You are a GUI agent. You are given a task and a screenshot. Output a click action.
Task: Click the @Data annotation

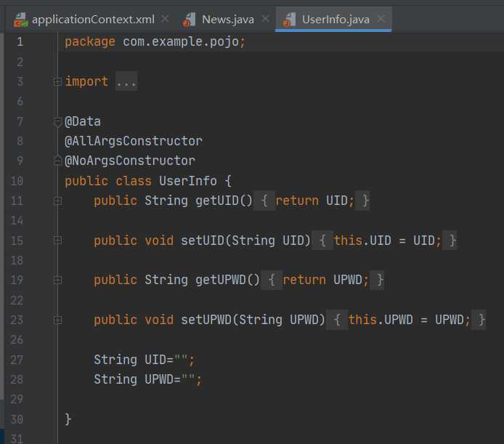point(83,121)
